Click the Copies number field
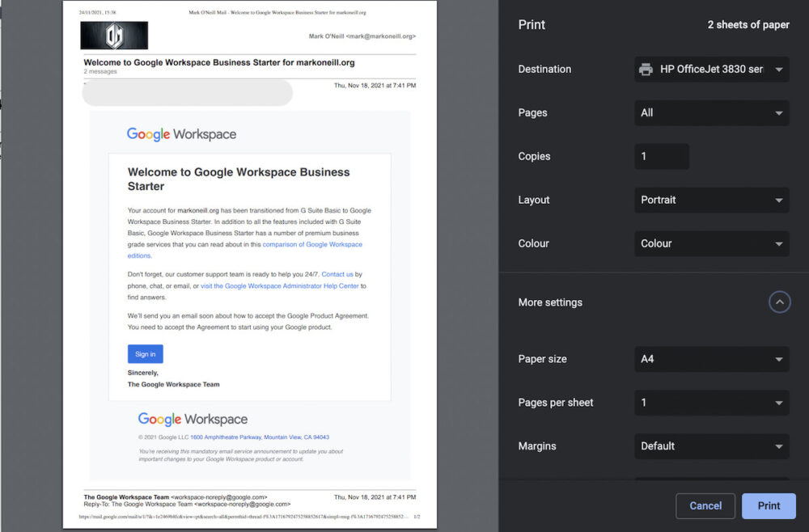Image resolution: width=809 pixels, height=532 pixels. coord(662,156)
